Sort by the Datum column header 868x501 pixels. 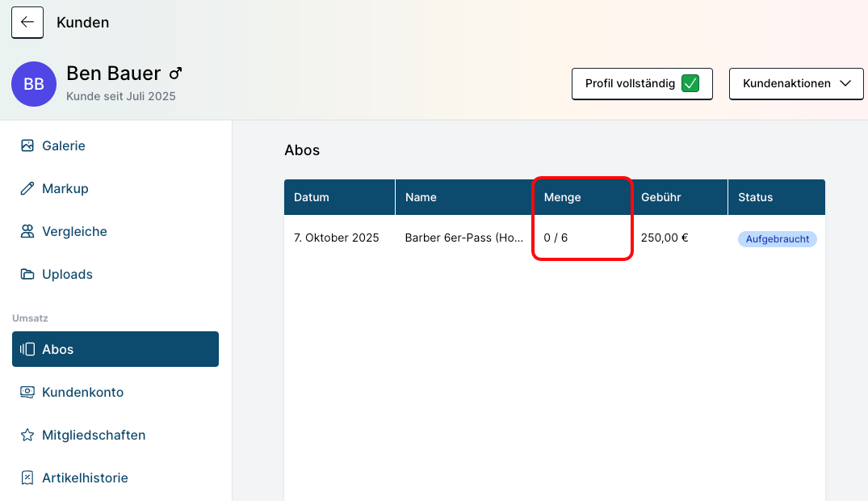(312, 197)
